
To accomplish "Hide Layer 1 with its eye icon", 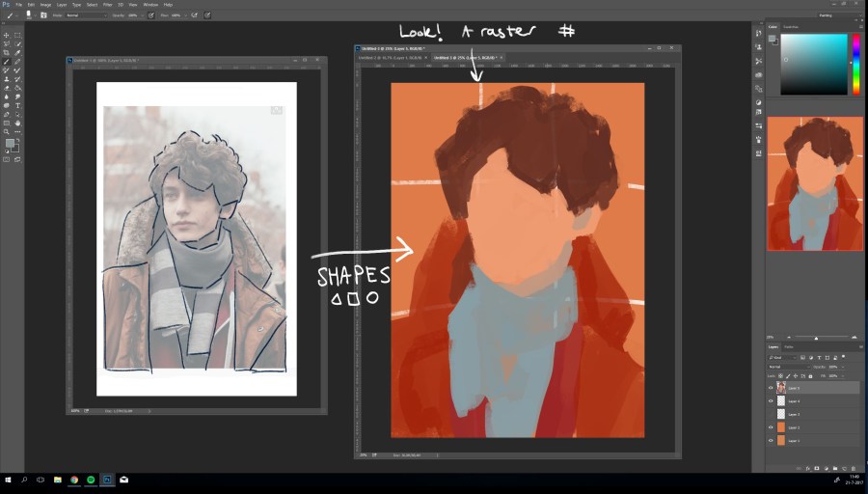I will click(x=771, y=439).
